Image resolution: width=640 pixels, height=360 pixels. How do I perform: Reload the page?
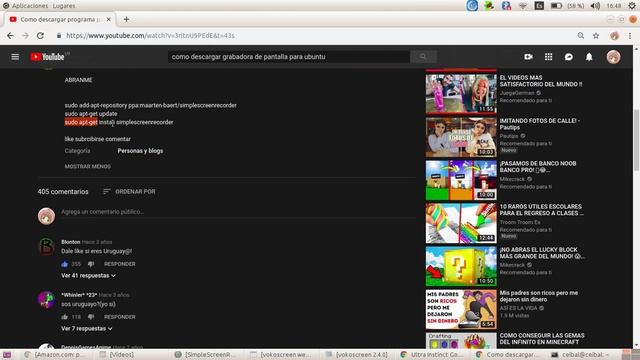click(x=40, y=36)
